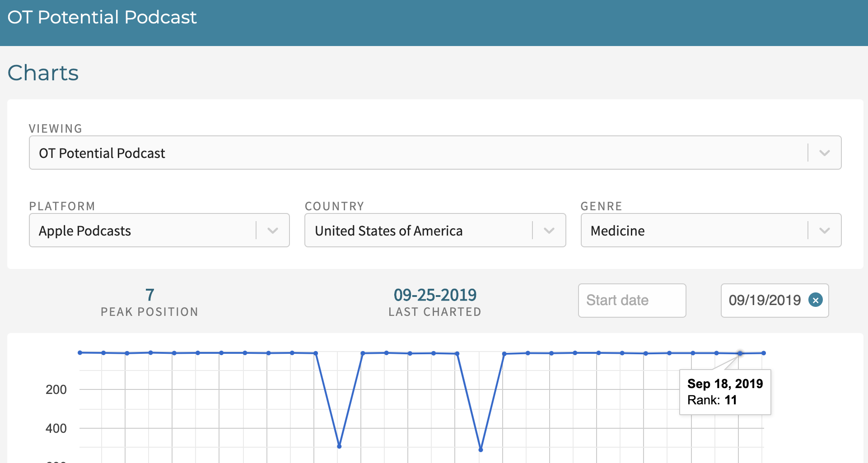Expand the Platform dropdown chevron
Screen dimensions: 868x463
click(x=273, y=231)
